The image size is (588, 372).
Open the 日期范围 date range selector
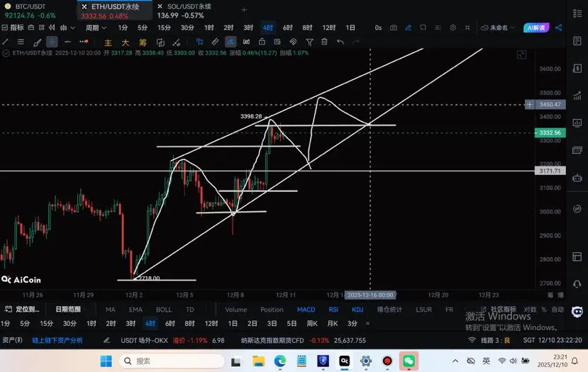click(68, 310)
